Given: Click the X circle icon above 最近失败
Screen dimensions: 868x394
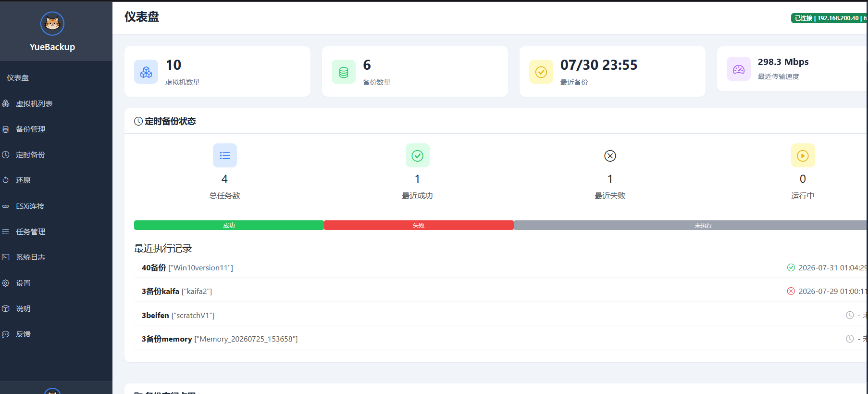Looking at the screenshot, I should (x=610, y=155).
